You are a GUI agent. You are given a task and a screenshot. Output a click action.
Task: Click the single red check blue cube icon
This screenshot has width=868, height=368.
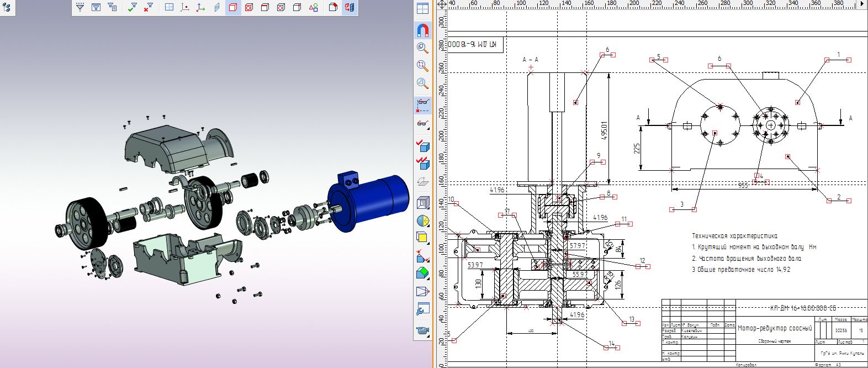pyautogui.click(x=423, y=145)
